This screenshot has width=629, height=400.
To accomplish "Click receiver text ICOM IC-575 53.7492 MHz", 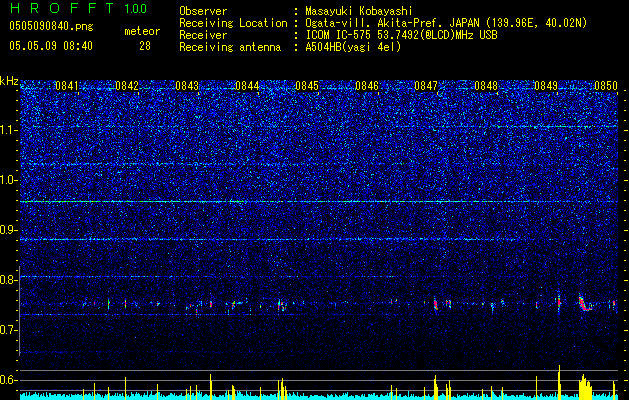I will click(401, 35).
